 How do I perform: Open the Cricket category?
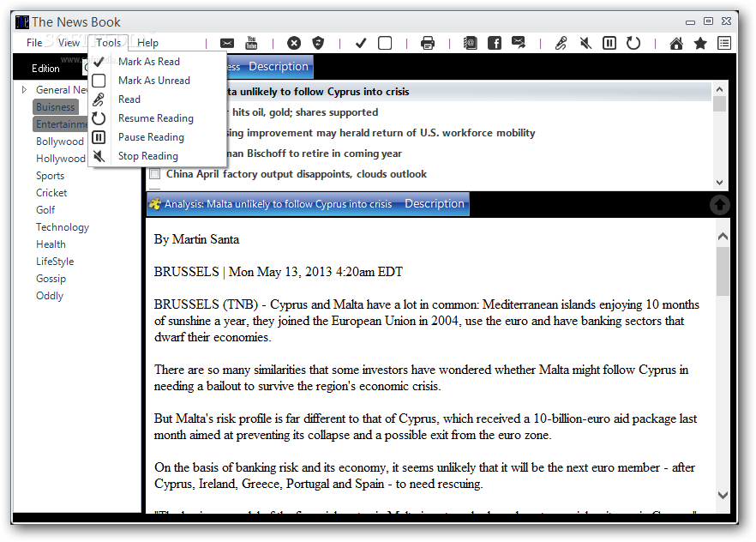[x=51, y=193]
